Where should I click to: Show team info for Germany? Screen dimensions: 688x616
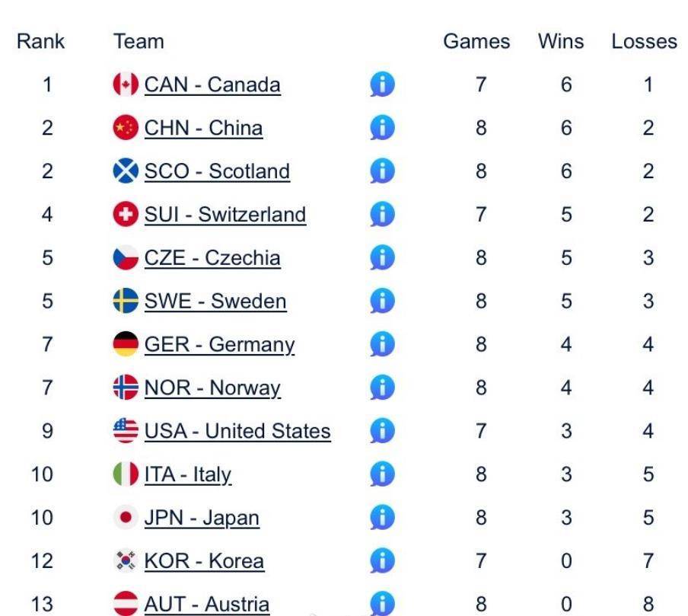(382, 345)
